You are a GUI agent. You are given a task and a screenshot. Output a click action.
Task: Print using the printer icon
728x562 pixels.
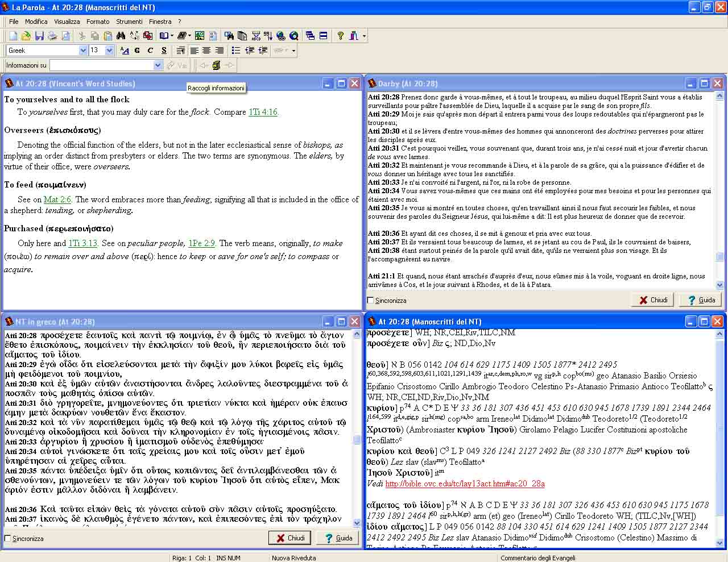[x=52, y=36]
